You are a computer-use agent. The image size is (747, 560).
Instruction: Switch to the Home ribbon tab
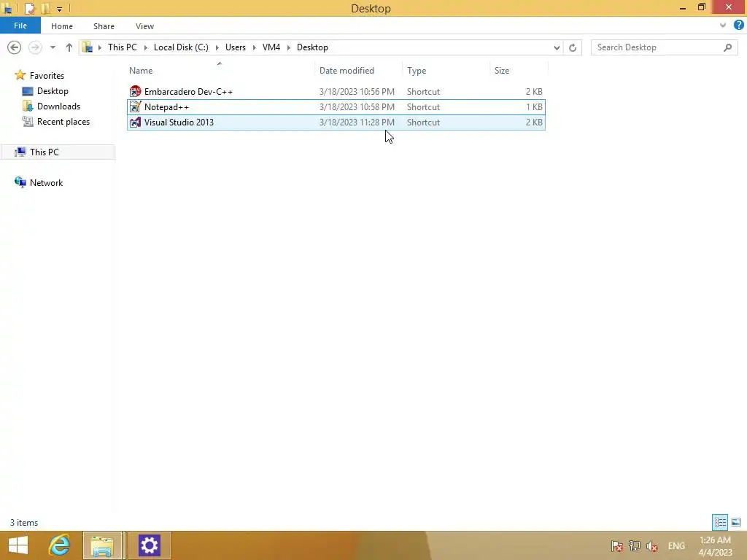(62, 26)
